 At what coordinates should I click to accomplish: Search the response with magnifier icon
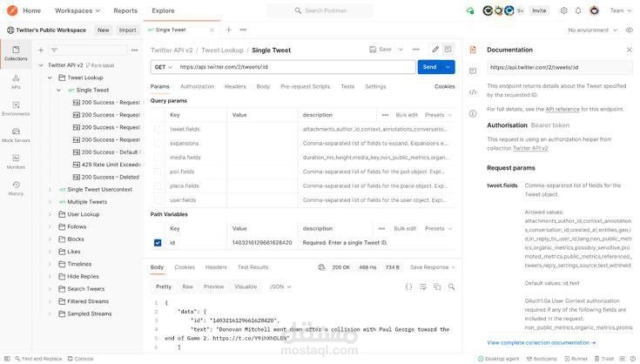click(x=451, y=286)
